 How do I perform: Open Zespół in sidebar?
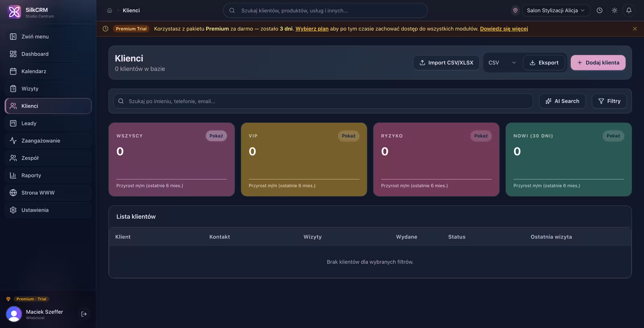coord(48,158)
